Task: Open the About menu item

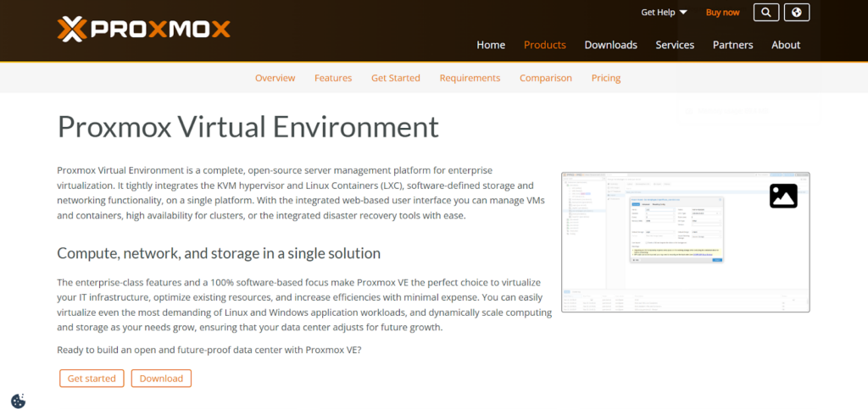Action: [786, 45]
